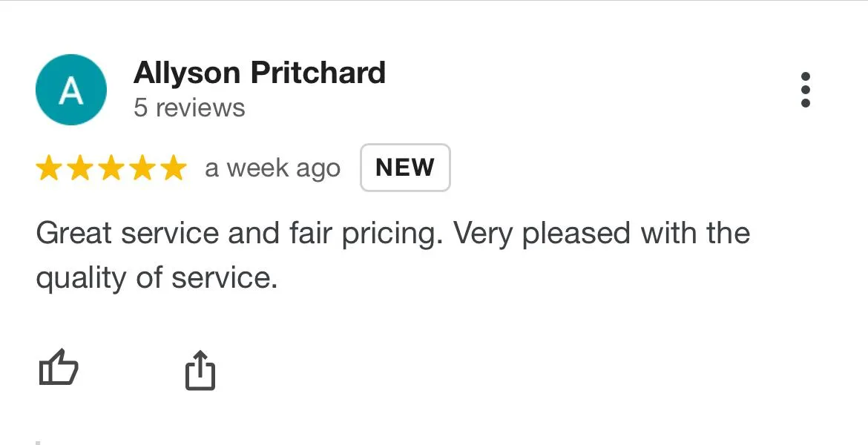Click the teal 'A' profile avatar
Screen dimensions: 868x445
point(71,90)
